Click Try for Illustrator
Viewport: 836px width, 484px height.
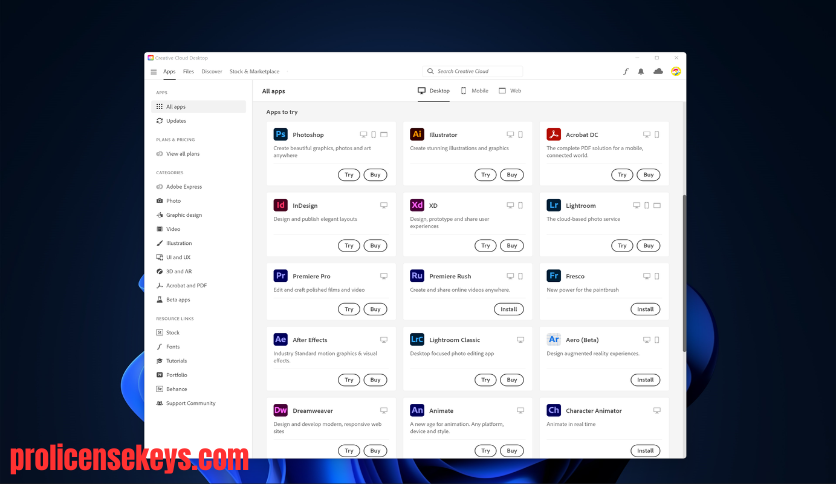point(485,175)
